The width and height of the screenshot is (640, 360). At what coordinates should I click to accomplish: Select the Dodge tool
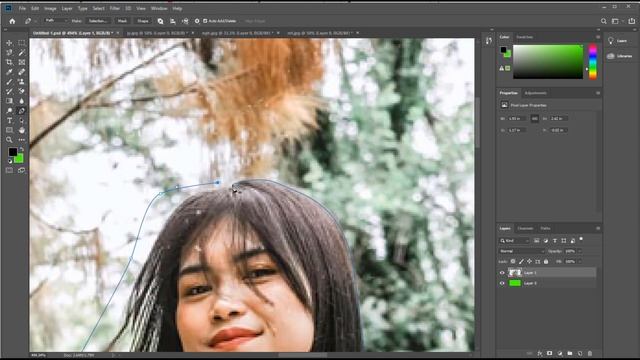point(9,111)
